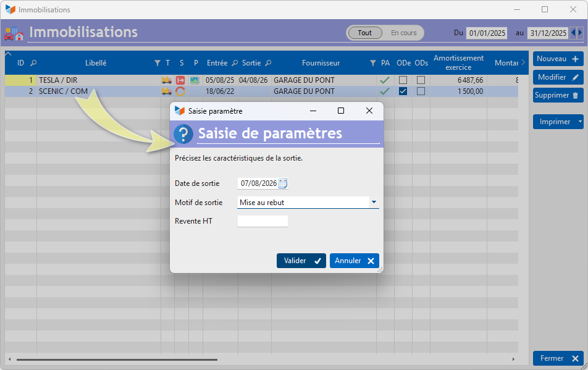Click the question mark help icon
Viewport: 588px width, 370px height.
pyautogui.click(x=183, y=134)
